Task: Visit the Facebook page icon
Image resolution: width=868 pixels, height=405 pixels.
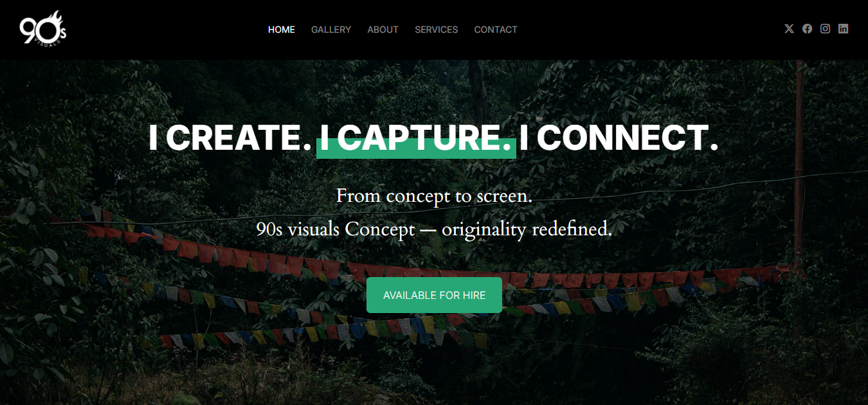Action: click(x=807, y=29)
